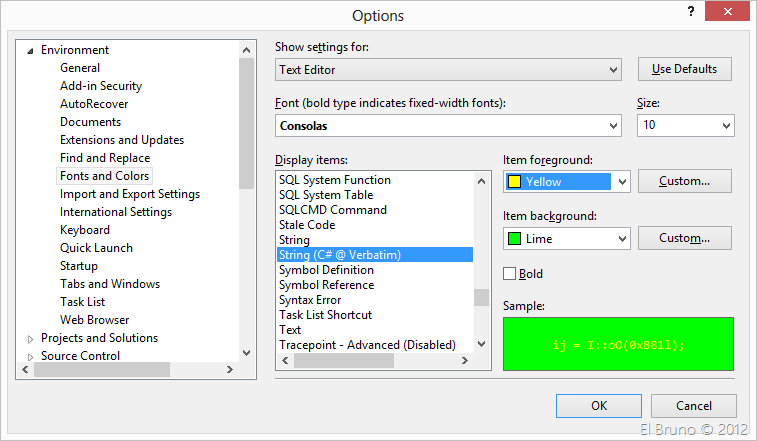The image size is (757, 441).
Task: Click the Cancel button
Action: coord(694,406)
